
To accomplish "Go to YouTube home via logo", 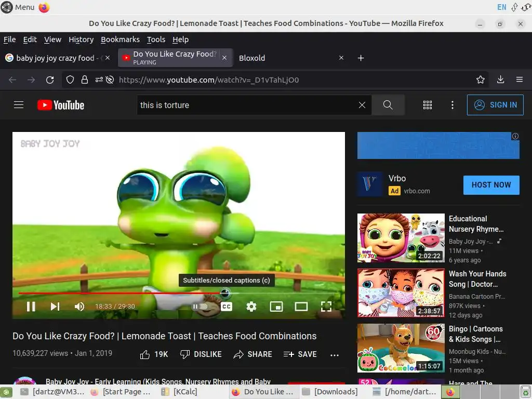I will point(61,105).
